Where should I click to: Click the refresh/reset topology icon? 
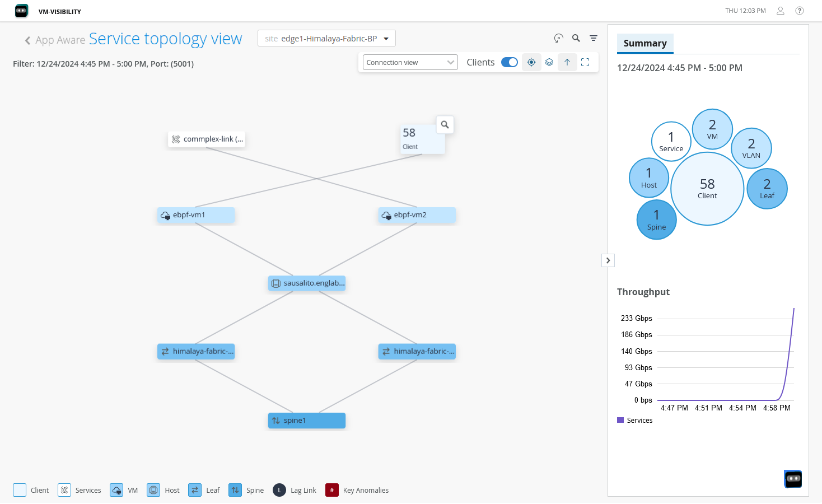[x=558, y=38]
